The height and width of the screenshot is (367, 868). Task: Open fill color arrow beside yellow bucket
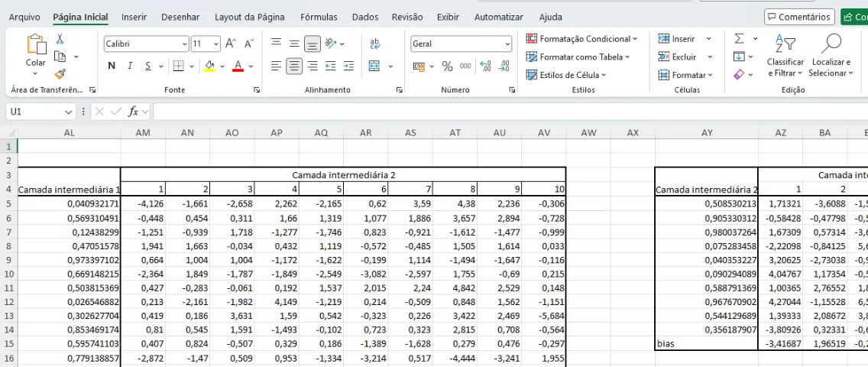click(222, 67)
